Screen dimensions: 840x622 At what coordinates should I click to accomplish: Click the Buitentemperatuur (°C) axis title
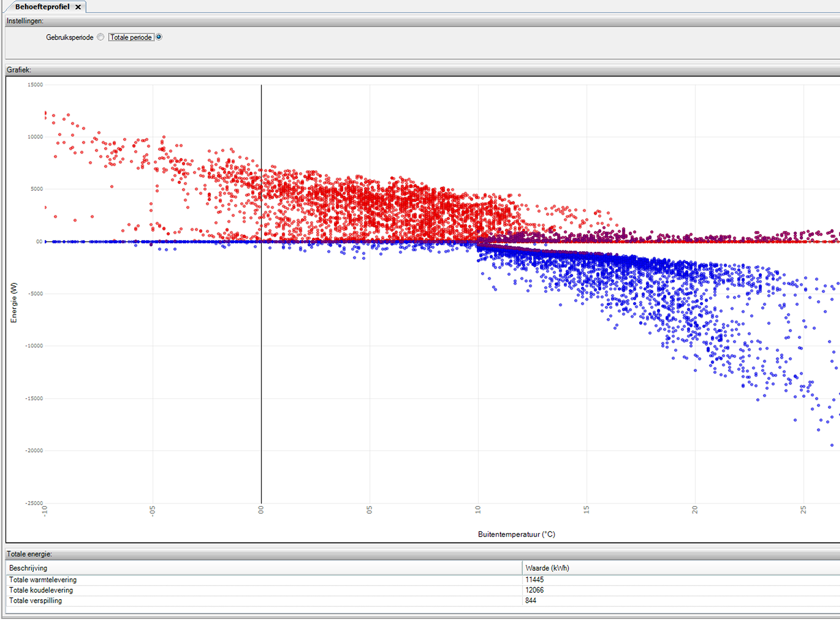(x=516, y=534)
